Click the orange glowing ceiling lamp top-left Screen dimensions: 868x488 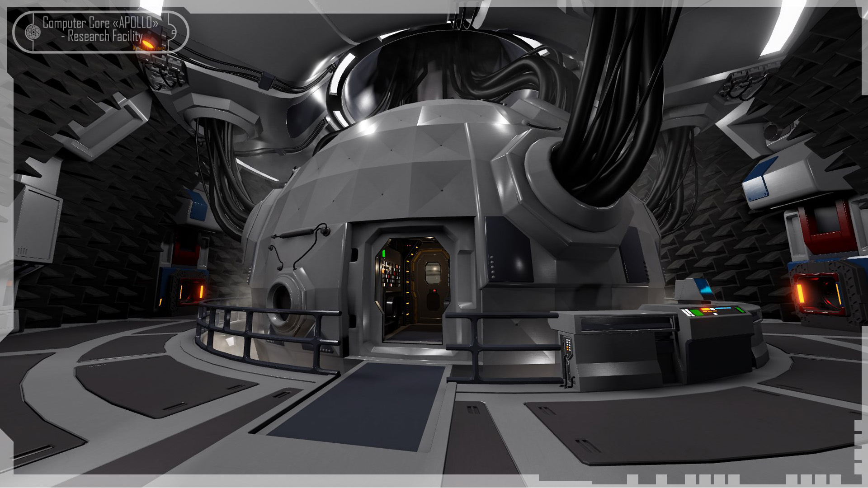pyautogui.click(x=146, y=44)
